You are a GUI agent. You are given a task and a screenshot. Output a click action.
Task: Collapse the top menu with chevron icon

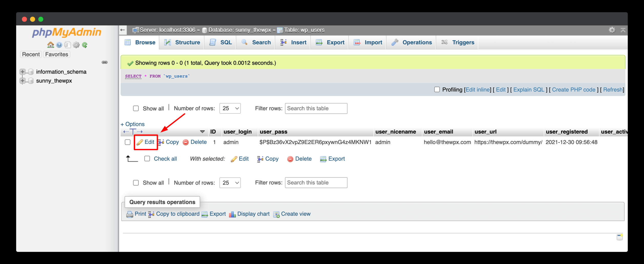(623, 30)
